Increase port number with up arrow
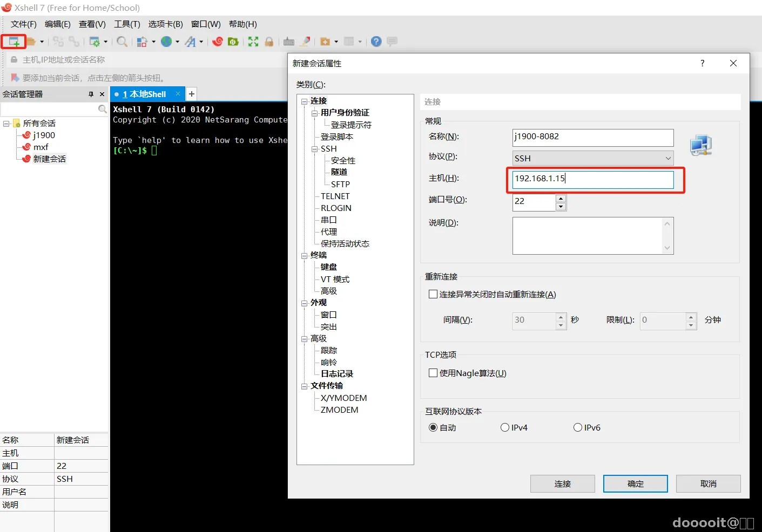Viewport: 762px width, 532px height. coord(561,198)
